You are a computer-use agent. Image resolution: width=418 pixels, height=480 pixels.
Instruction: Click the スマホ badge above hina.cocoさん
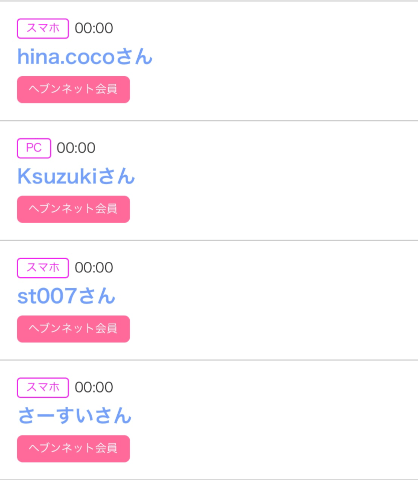43,28
